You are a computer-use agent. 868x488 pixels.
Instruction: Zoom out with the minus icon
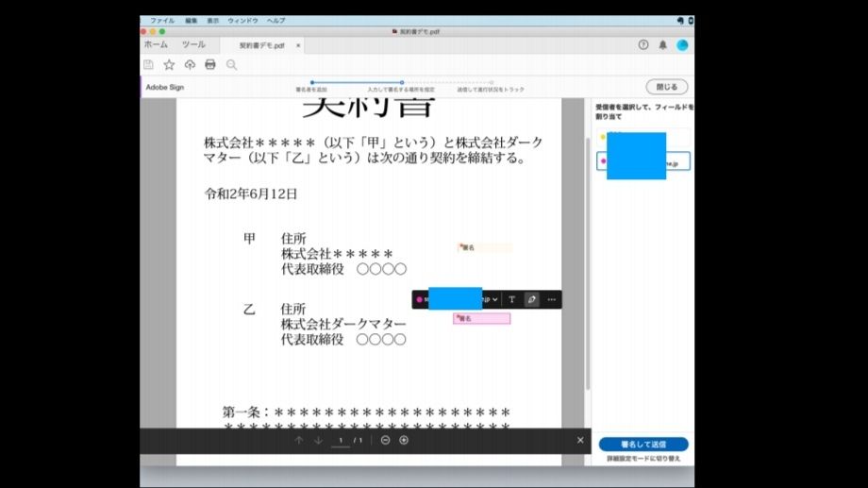click(x=385, y=441)
